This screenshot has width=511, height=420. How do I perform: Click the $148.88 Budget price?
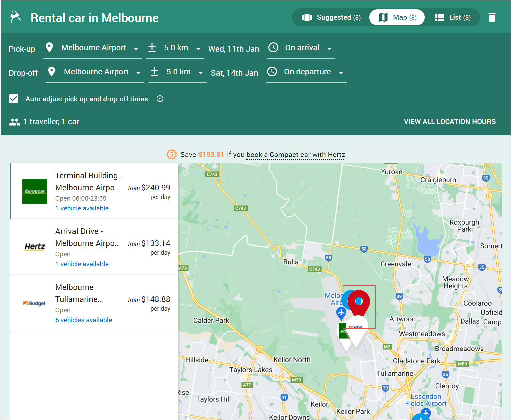coord(156,299)
